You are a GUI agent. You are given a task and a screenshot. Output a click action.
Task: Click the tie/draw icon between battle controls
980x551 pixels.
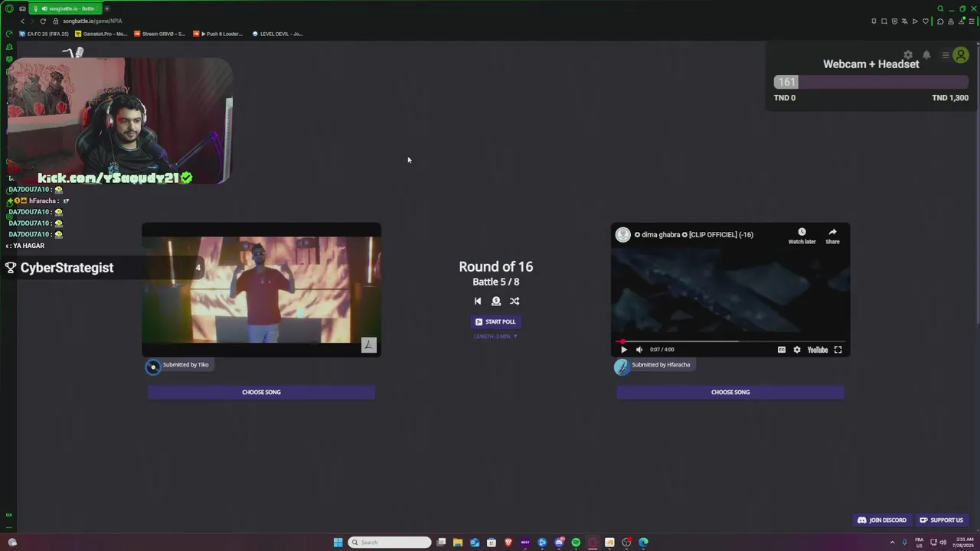(x=496, y=301)
